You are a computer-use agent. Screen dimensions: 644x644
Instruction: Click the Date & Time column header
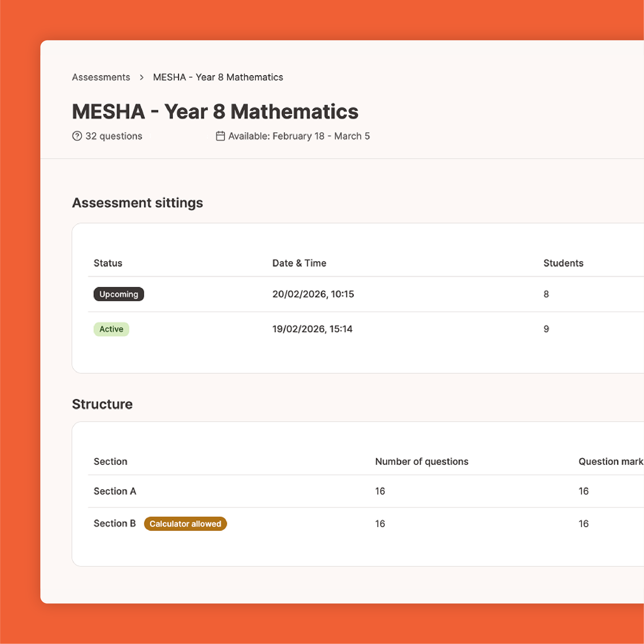[x=299, y=263]
